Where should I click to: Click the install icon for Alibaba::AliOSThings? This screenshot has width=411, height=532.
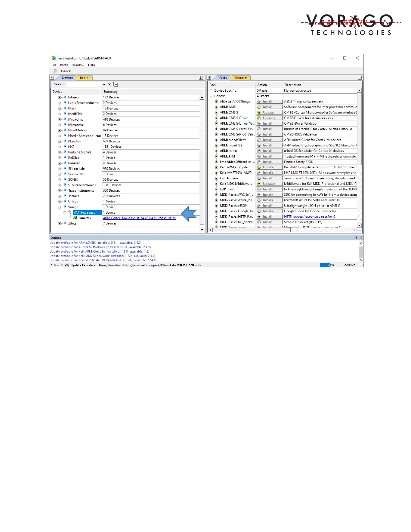point(259,101)
